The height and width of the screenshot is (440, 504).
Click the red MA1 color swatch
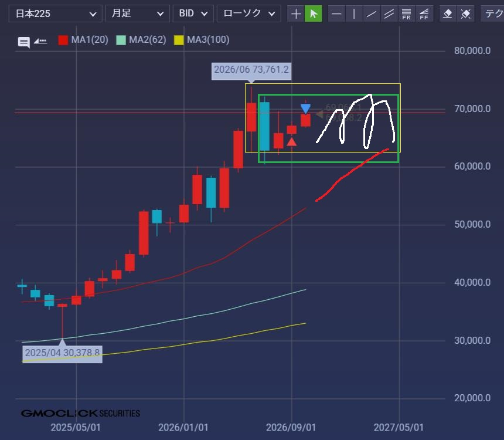click(63, 40)
